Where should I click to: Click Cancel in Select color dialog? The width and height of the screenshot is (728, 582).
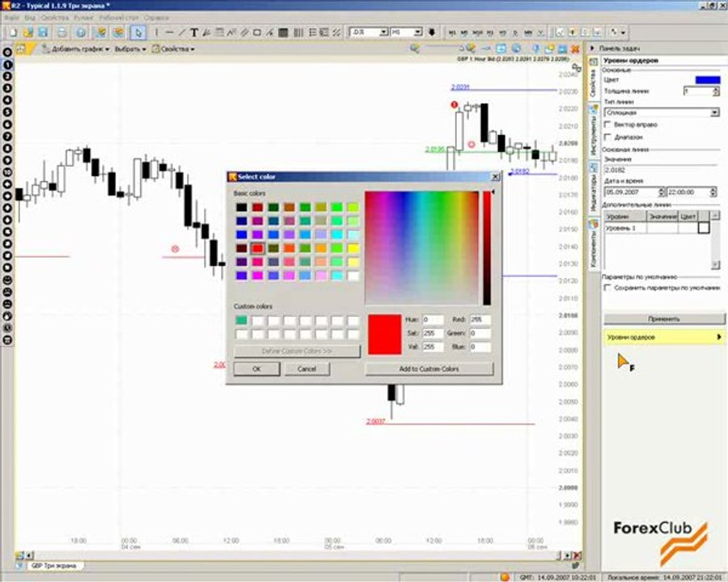(x=307, y=369)
